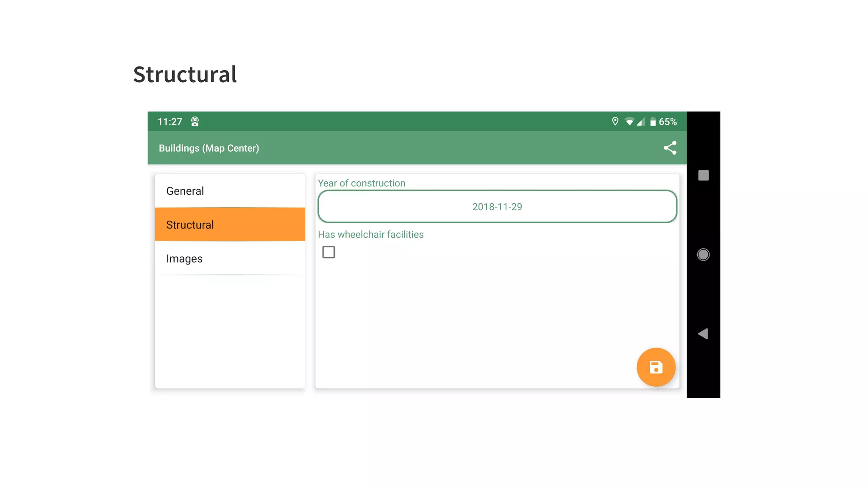868x488 pixels.
Task: Tap the Wi-Fi signal status icon
Action: 629,122
